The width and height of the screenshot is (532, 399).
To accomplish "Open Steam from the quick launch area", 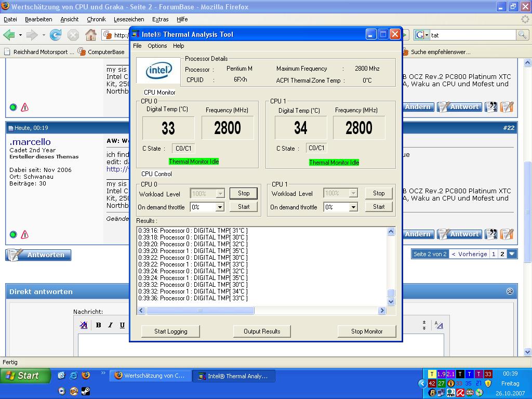I will coord(86,391).
